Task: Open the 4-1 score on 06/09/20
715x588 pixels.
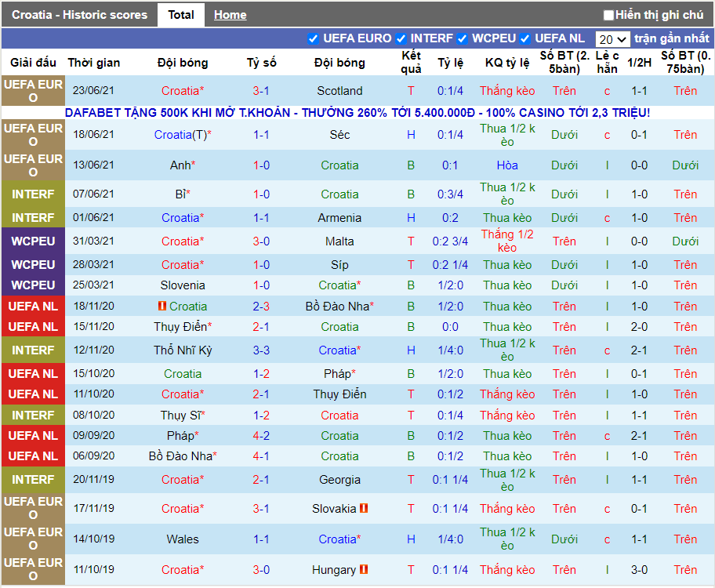Action: pos(261,456)
